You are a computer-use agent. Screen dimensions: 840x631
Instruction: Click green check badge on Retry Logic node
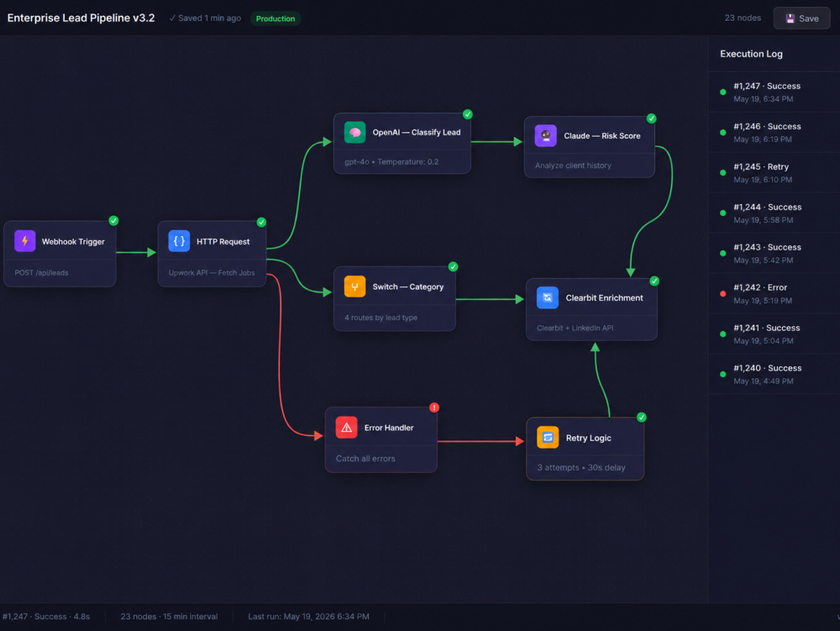tap(642, 418)
